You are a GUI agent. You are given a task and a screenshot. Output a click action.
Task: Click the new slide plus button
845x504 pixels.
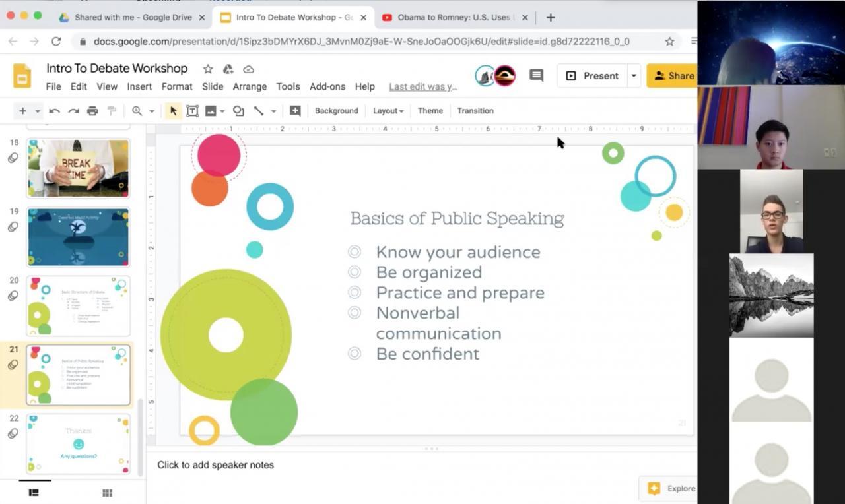coord(22,111)
